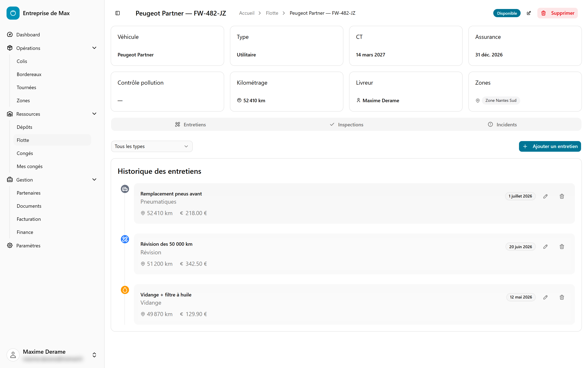Click the Entreprise de Max logo icon
The height and width of the screenshot is (368, 588).
13,13
